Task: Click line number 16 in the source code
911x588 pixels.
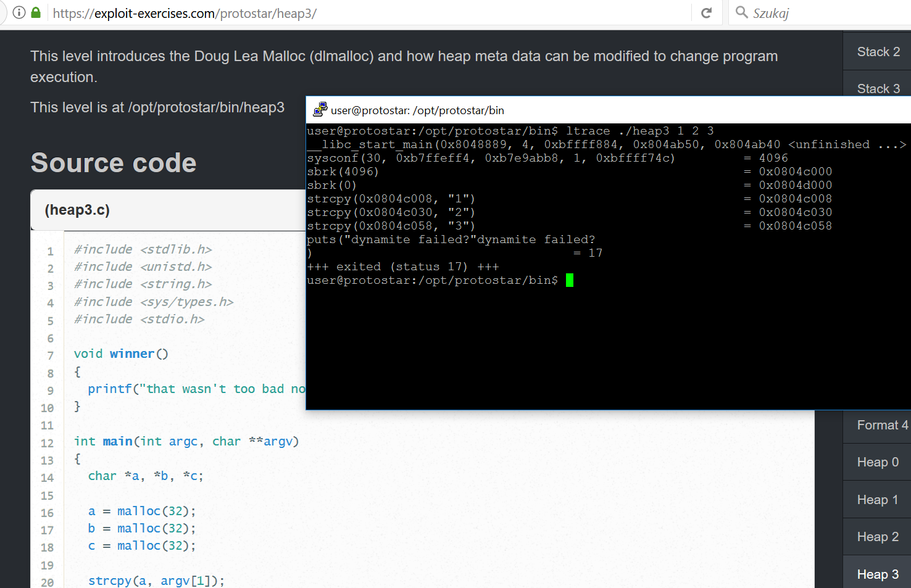Action: click(x=49, y=510)
